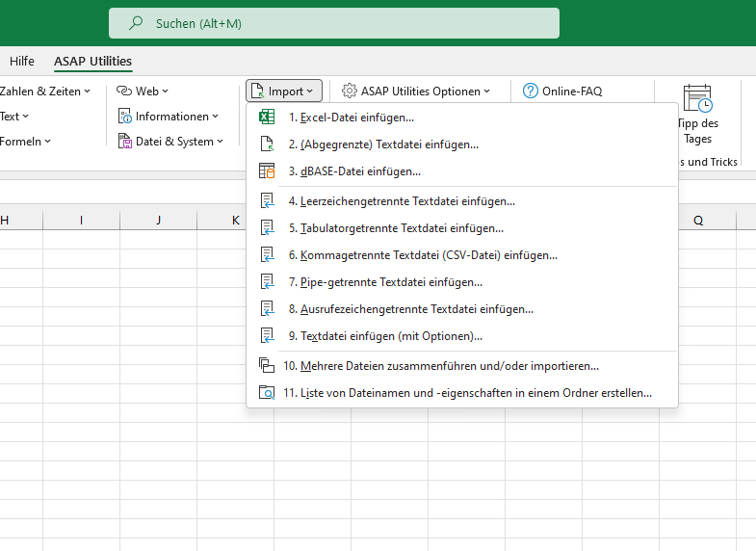Viewport: 756px width, 551px height.
Task: Select column H header
Action: (x=21, y=221)
